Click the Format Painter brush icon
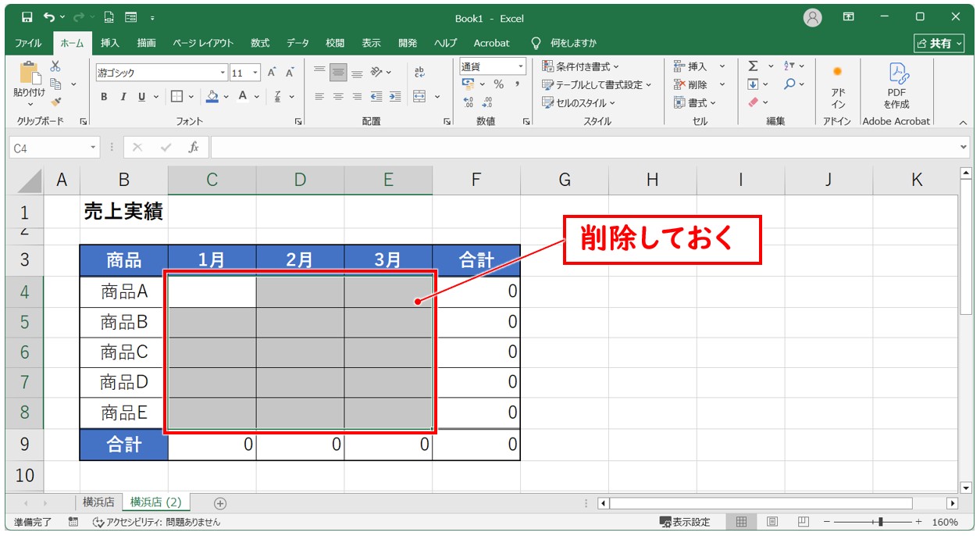 click(55, 102)
